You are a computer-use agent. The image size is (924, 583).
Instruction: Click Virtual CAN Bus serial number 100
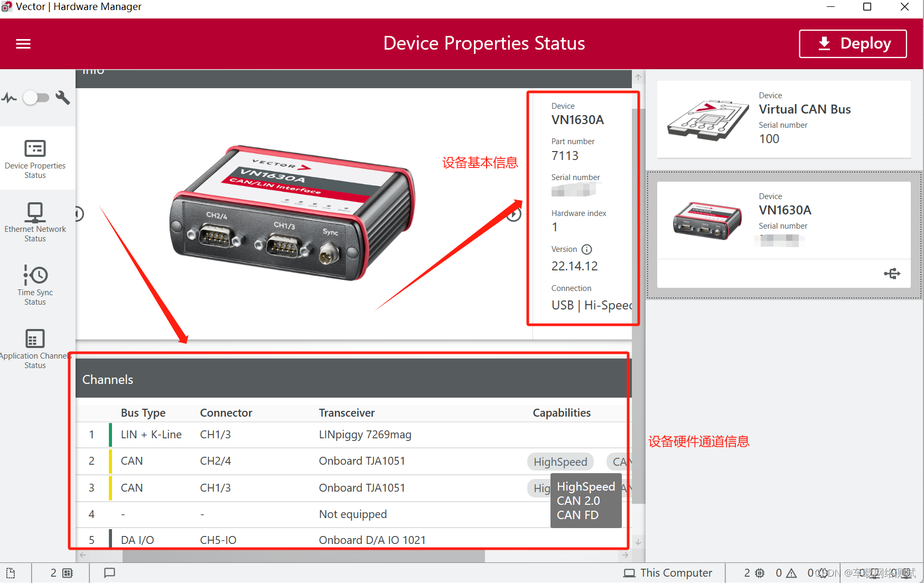click(769, 139)
